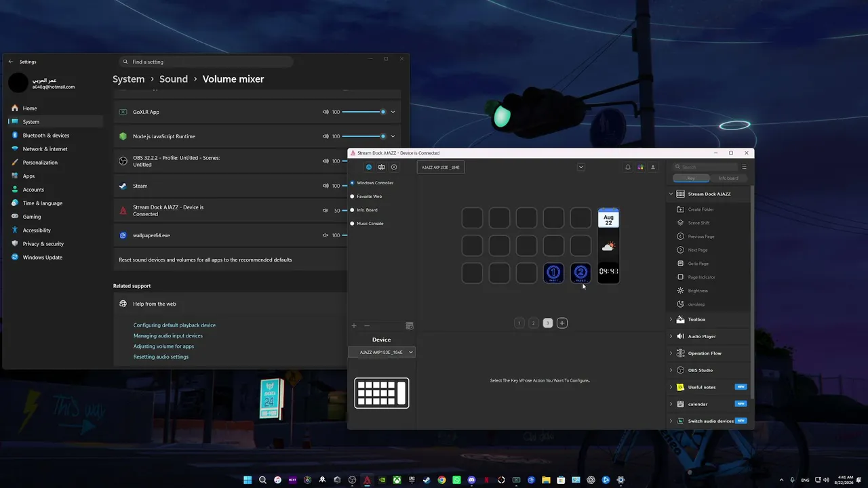Select the Favorite Web profile
This screenshot has width=868, height=488.
click(366, 197)
